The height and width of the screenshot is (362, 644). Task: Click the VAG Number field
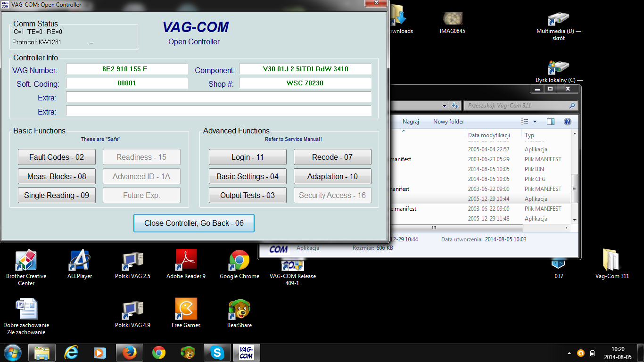coord(127,69)
